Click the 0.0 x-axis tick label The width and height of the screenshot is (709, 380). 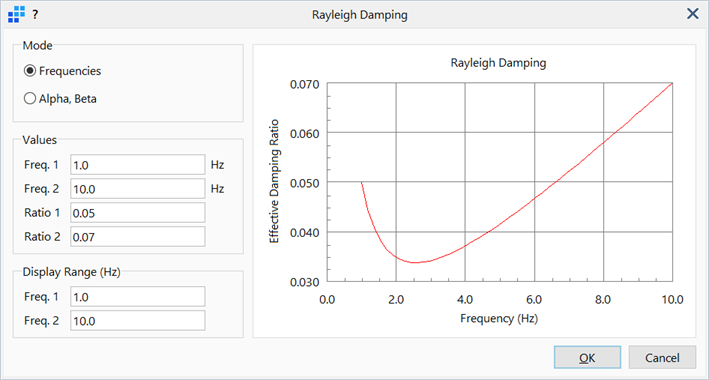pos(327,299)
